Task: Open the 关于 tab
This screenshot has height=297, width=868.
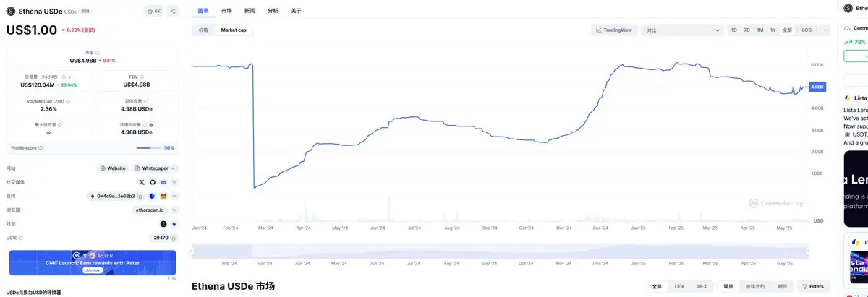Action: click(296, 11)
